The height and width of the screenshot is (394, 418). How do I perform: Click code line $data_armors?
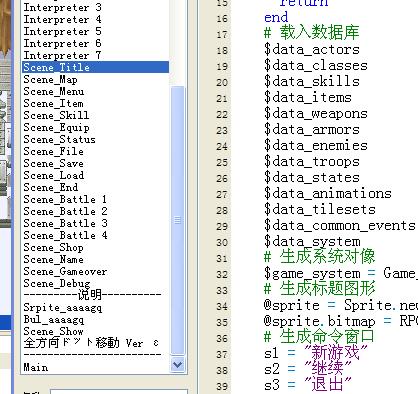pos(312,130)
